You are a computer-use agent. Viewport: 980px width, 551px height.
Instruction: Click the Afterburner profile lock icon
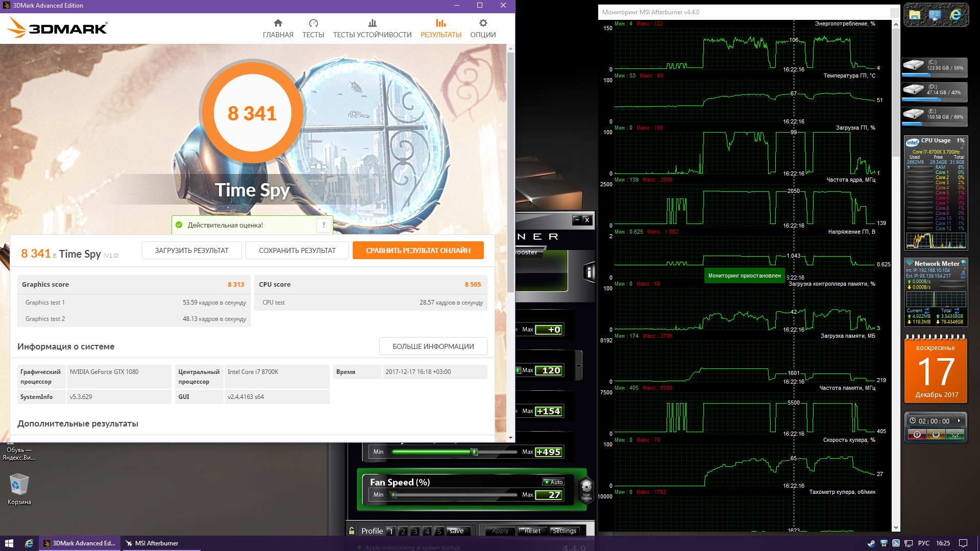(x=352, y=531)
